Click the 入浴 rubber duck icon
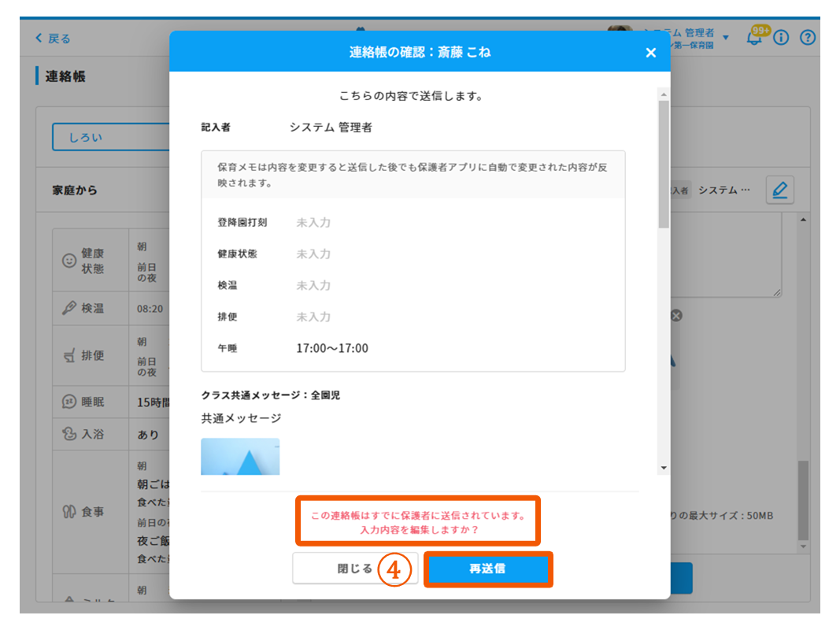 pyautogui.click(x=69, y=434)
